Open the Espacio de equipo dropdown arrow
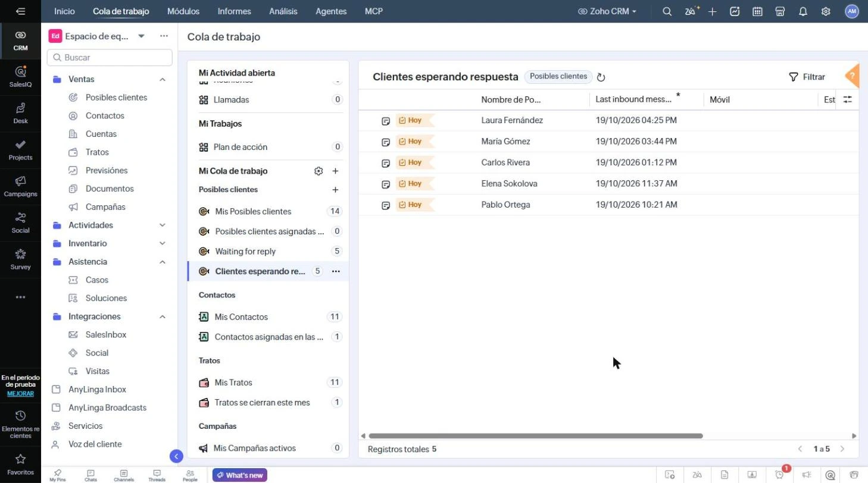The image size is (868, 483). 141,36
